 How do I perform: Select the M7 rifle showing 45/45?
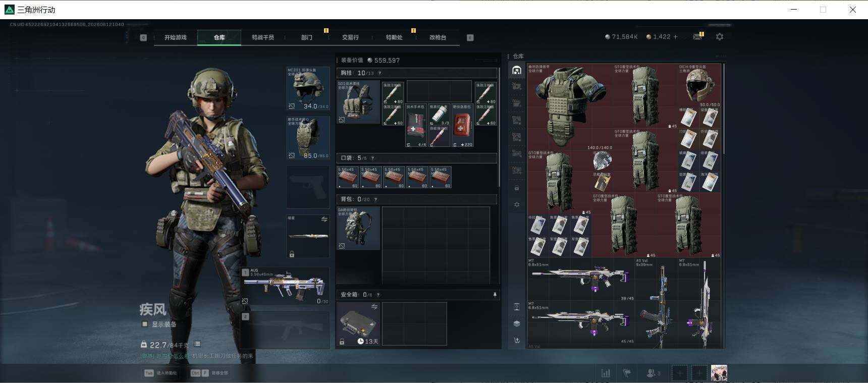(x=581, y=322)
